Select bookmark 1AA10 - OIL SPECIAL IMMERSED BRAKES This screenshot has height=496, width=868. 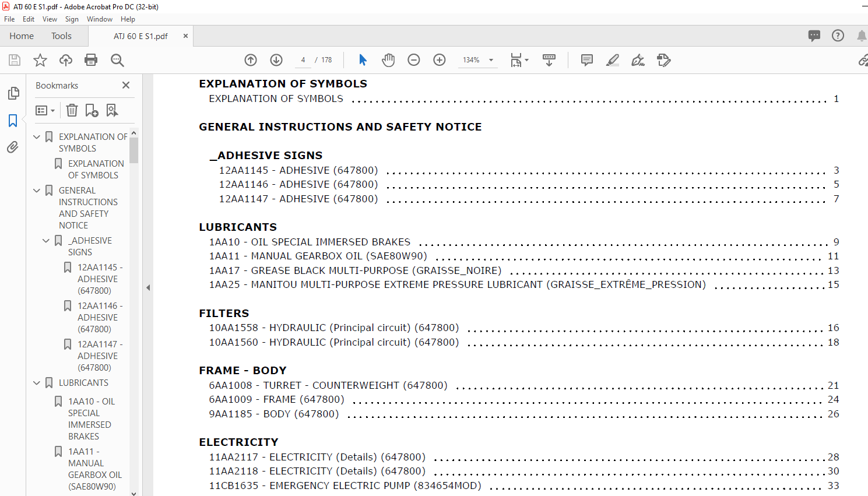92,419
